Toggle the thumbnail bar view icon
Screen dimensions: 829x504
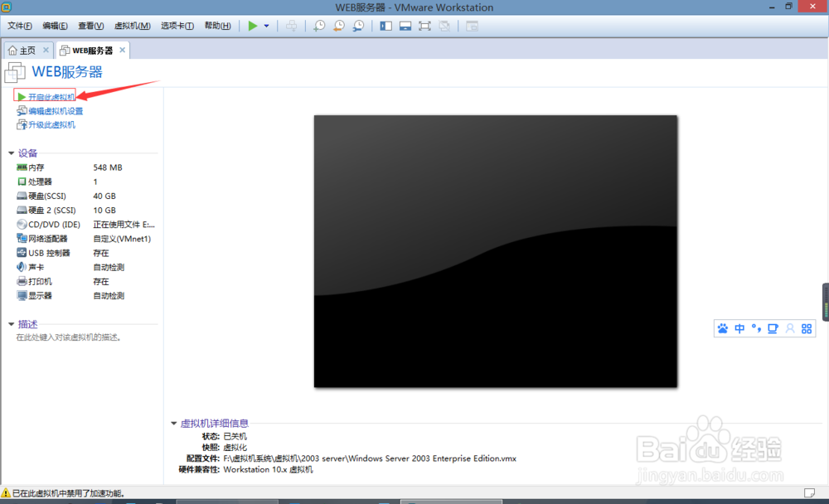[x=405, y=26]
